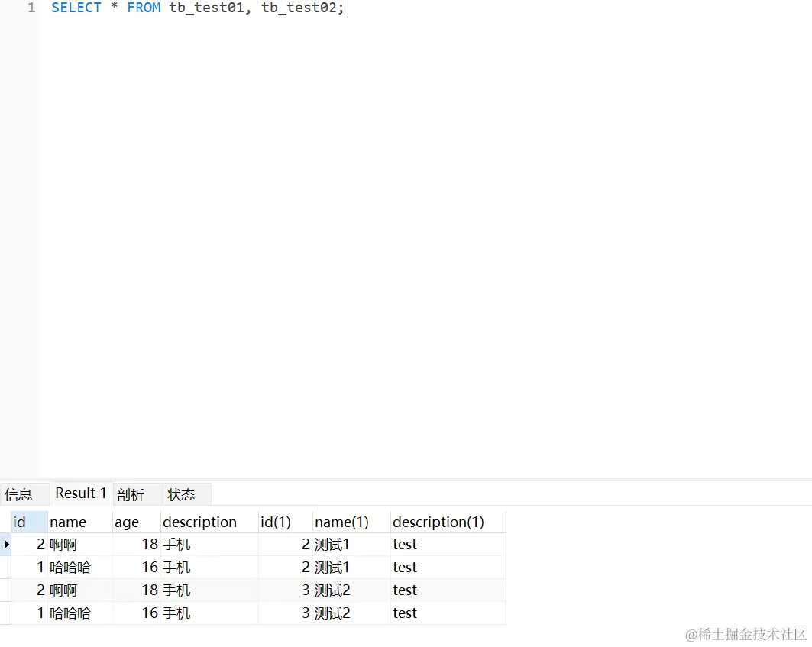Select the id column header
Image resolution: width=812 pixels, height=647 pixels.
29,522
